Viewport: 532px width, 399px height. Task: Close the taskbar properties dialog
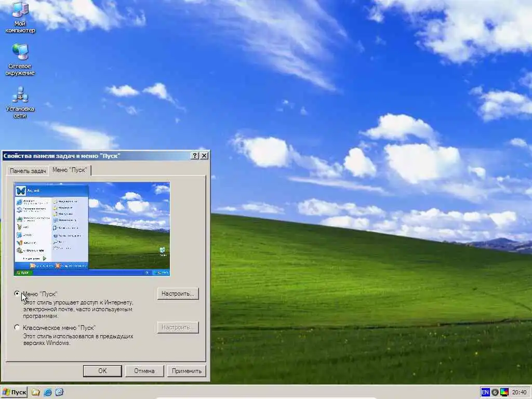pos(204,156)
